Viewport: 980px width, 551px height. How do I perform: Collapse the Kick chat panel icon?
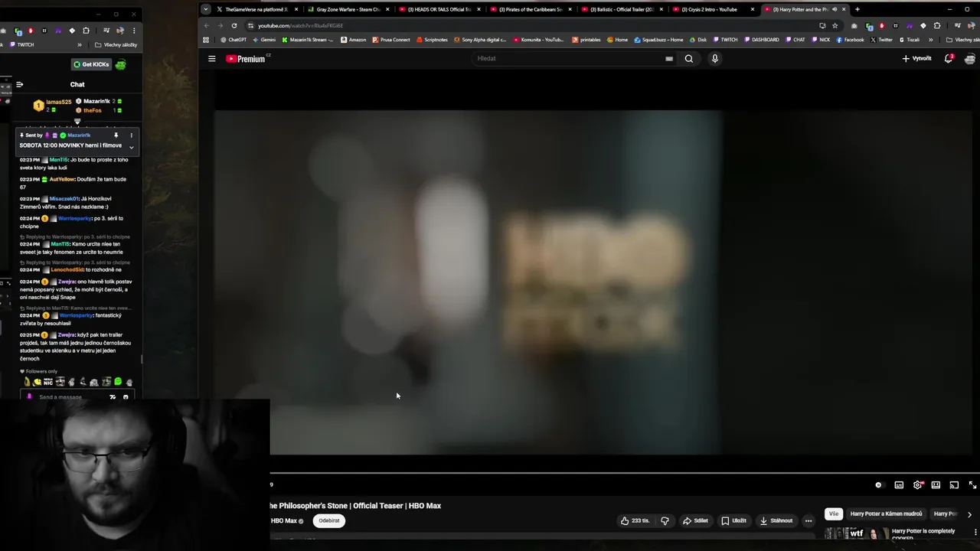click(20, 84)
